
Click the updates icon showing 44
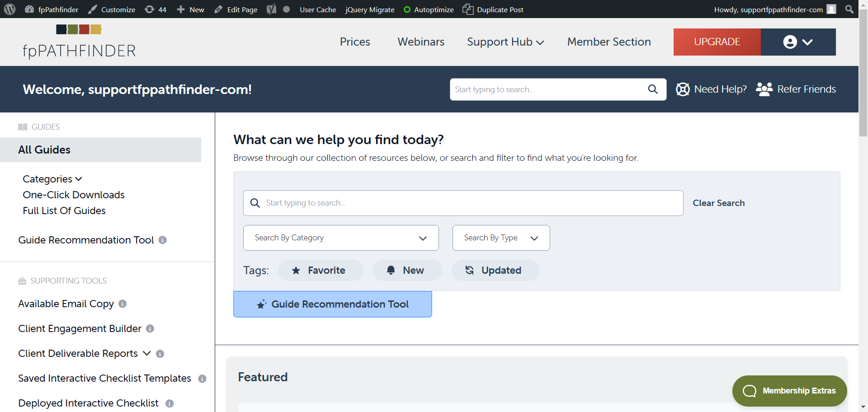pyautogui.click(x=156, y=9)
